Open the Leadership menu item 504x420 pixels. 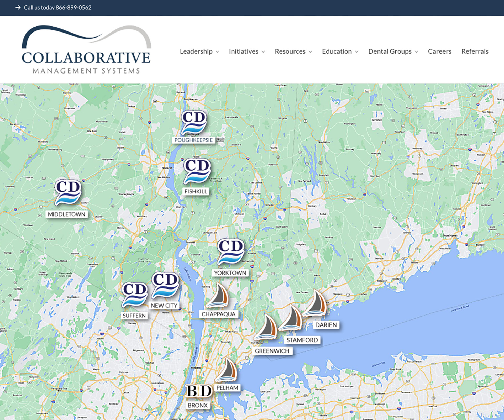(196, 51)
